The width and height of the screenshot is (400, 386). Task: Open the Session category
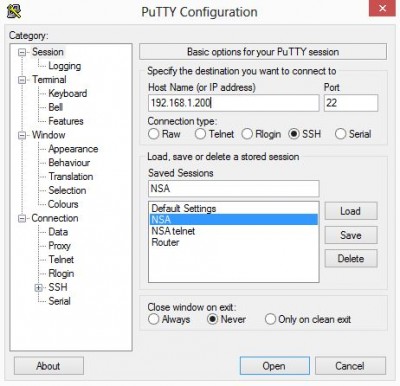(x=48, y=52)
